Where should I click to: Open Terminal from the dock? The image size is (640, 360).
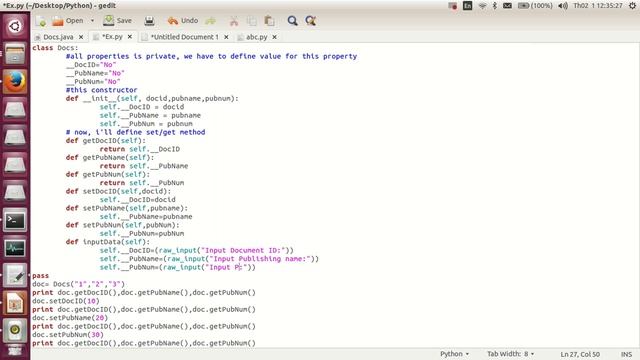(x=15, y=220)
